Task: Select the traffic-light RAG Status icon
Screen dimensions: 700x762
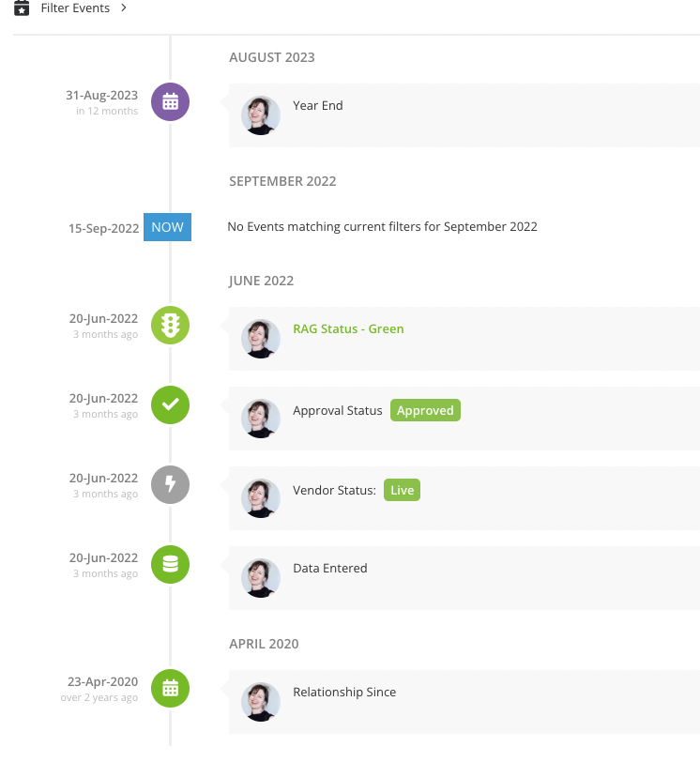Action: coord(170,326)
